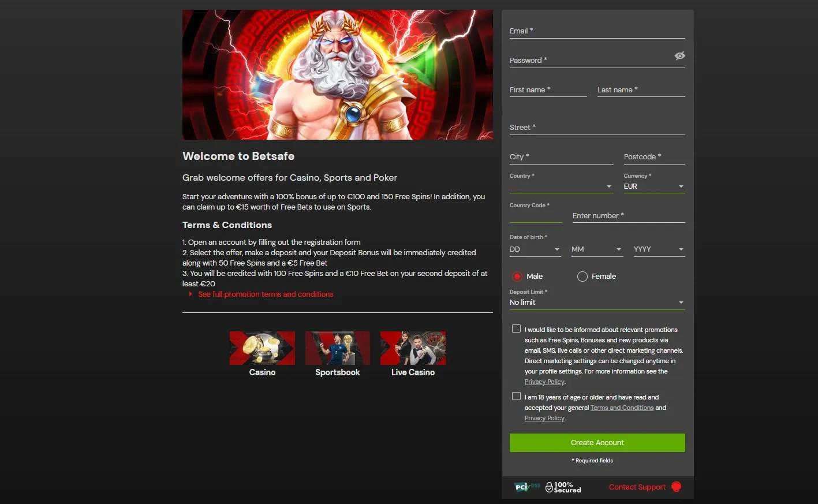Expand the Currency dropdown showing EUR
The width and height of the screenshot is (818, 504).
[680, 186]
